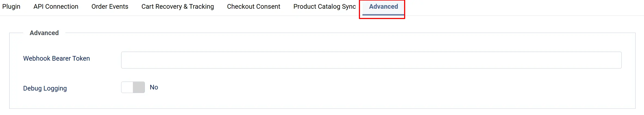This screenshot has height=115, width=644.
Task: Click the grey handle of Debug Logging switch
Action: point(139,87)
